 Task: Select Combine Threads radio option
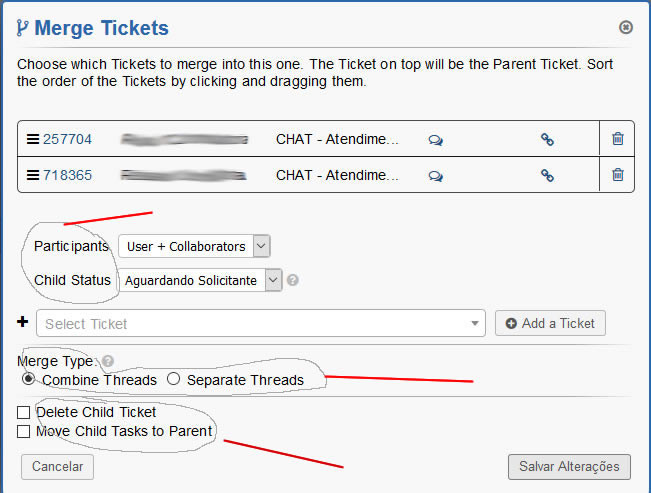click(x=28, y=380)
